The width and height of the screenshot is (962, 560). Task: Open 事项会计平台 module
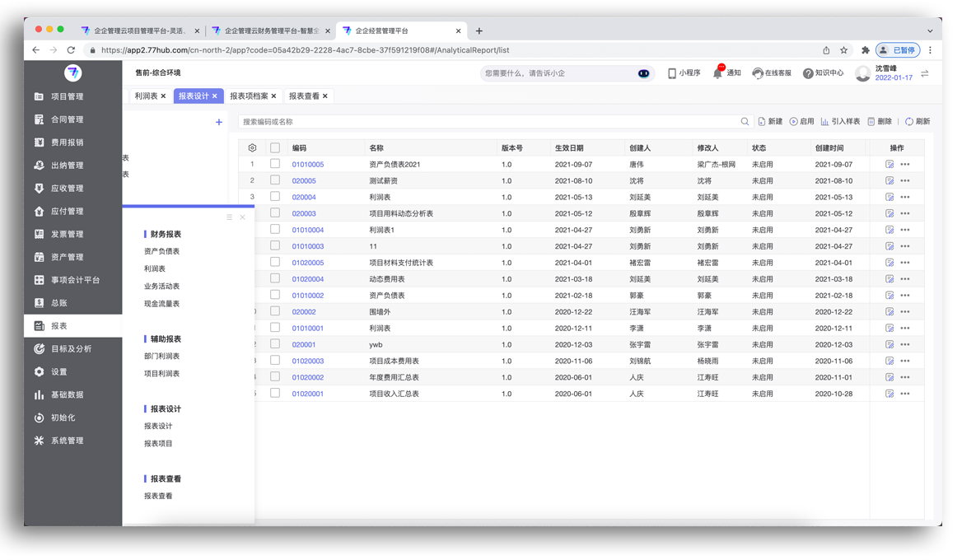[x=75, y=280]
